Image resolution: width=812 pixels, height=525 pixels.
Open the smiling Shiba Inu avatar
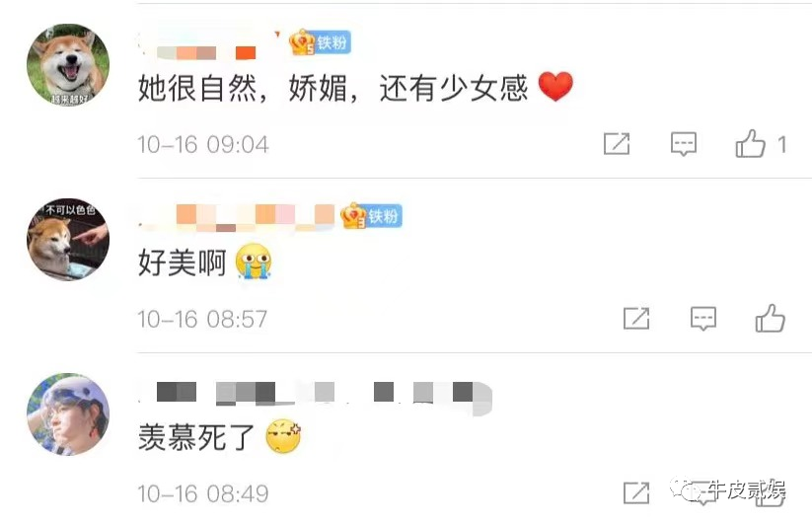click(x=68, y=65)
